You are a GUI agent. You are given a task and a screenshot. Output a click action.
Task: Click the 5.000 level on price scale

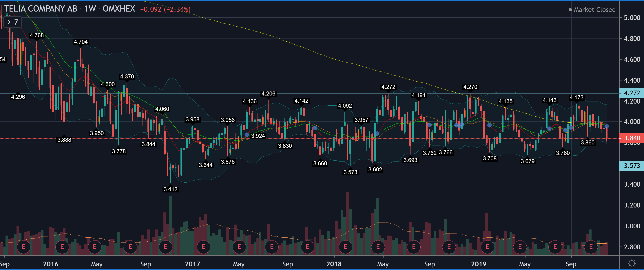632,17
